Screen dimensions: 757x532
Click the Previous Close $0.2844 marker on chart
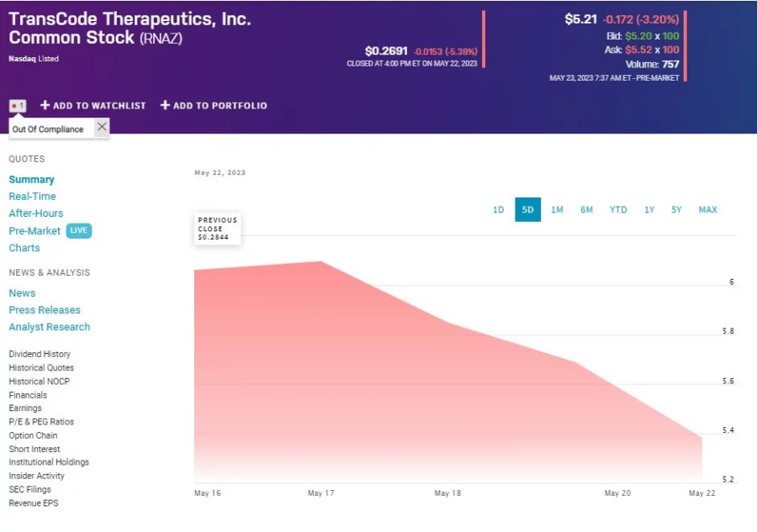(x=216, y=228)
